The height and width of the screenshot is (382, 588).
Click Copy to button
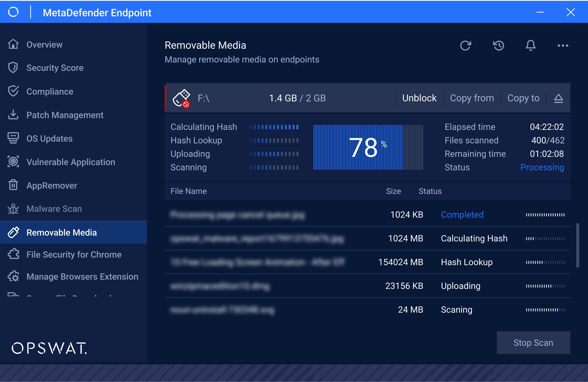coord(523,98)
